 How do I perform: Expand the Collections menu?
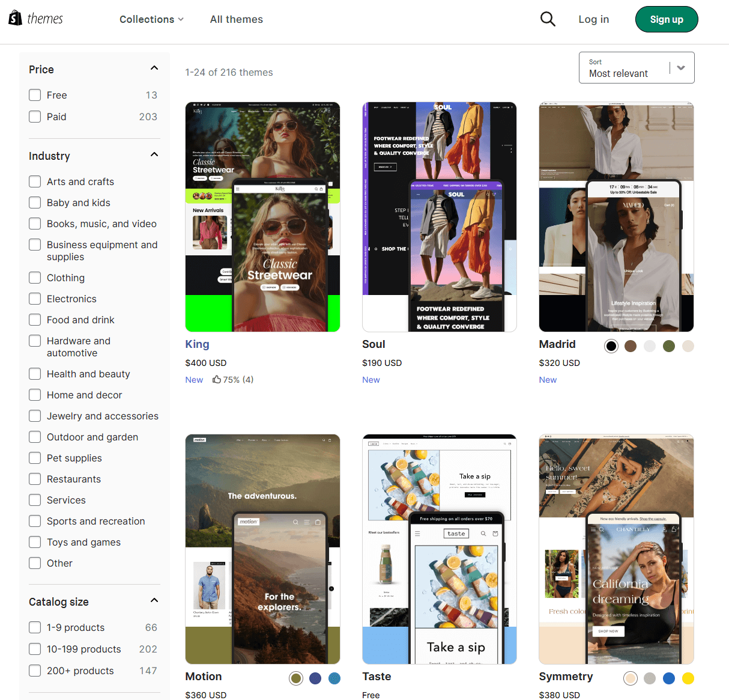click(x=151, y=19)
